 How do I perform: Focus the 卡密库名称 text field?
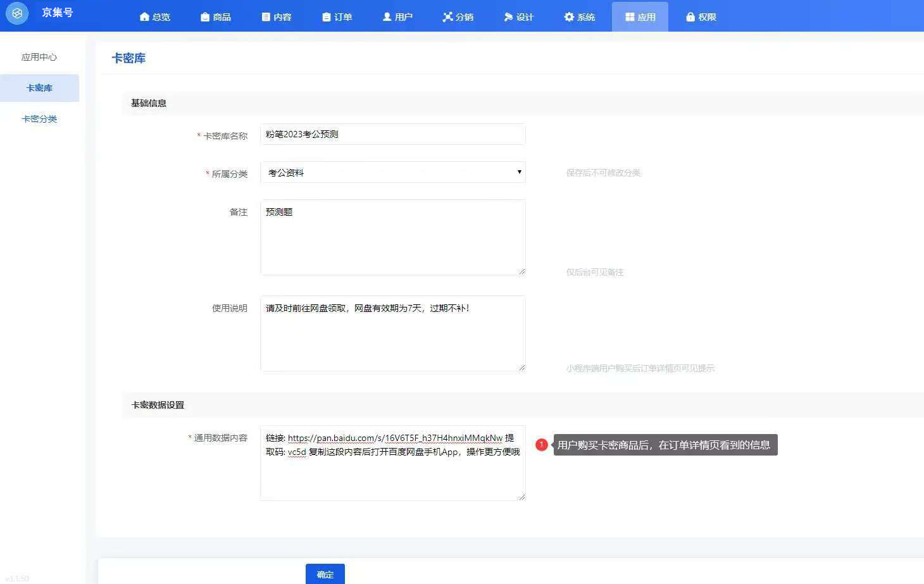[x=392, y=134]
